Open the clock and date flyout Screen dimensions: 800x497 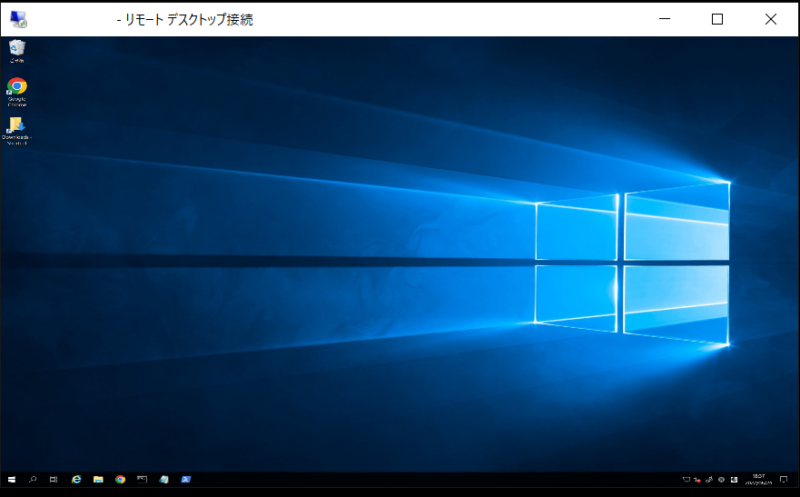(x=758, y=479)
